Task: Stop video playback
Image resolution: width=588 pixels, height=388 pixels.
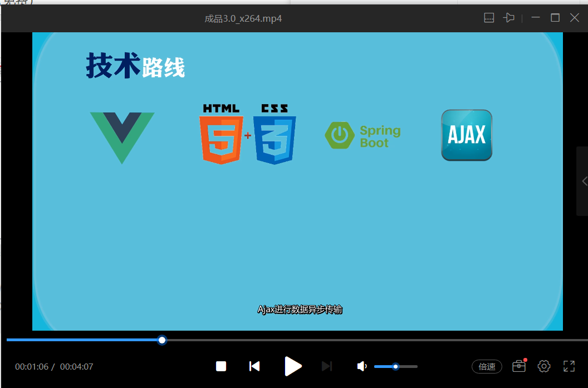Action: click(x=221, y=366)
